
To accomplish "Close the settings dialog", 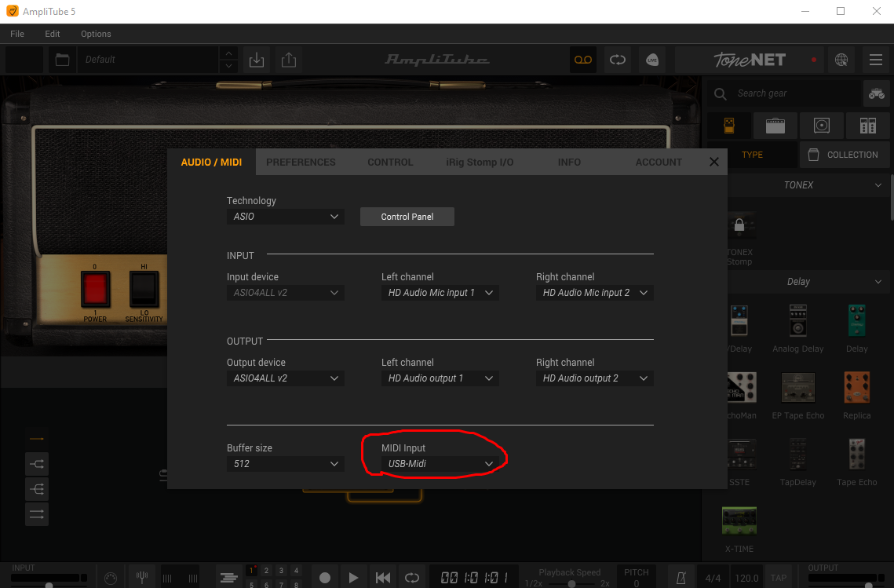I will point(713,162).
